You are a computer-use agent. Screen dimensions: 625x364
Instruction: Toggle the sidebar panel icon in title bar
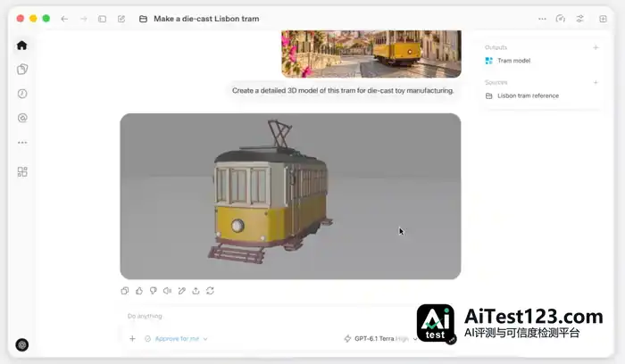pos(103,19)
